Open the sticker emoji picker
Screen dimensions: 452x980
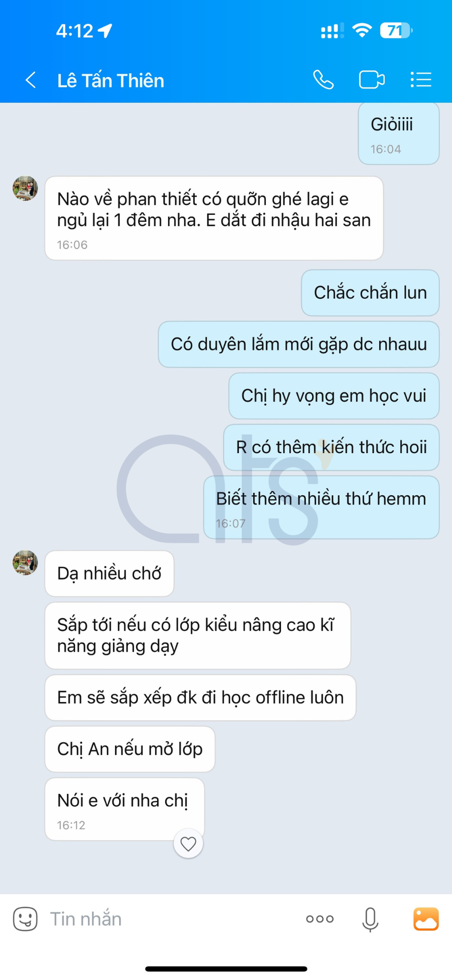point(25,919)
